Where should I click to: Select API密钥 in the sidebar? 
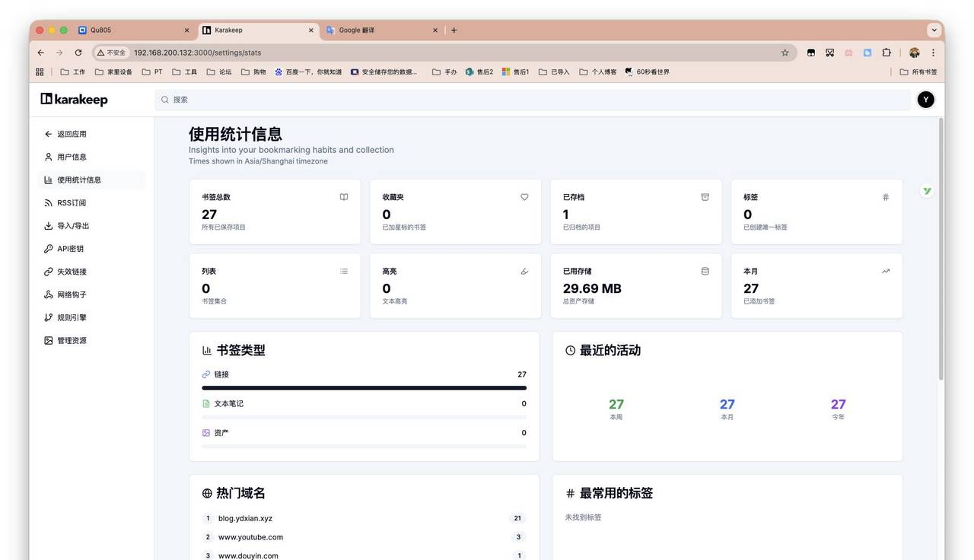pos(70,248)
